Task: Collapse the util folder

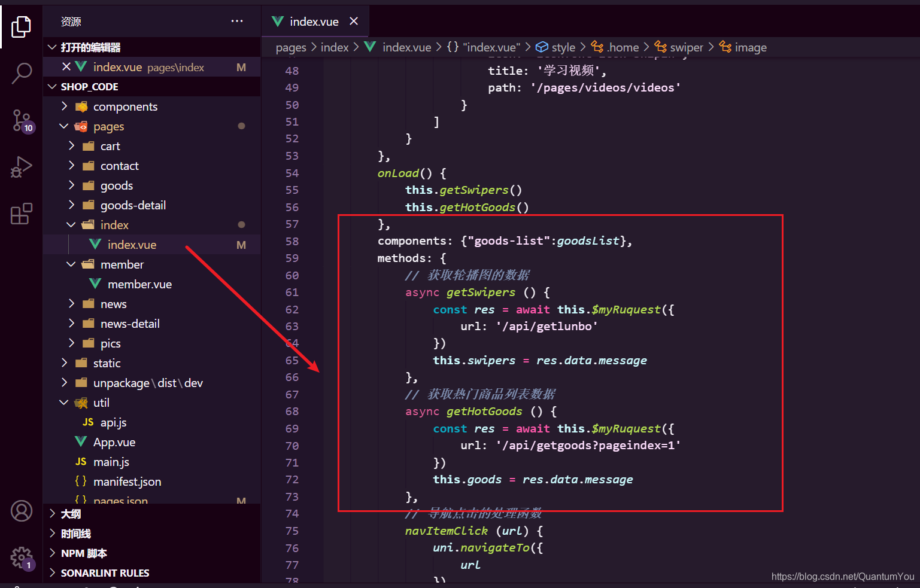Action: point(152,403)
